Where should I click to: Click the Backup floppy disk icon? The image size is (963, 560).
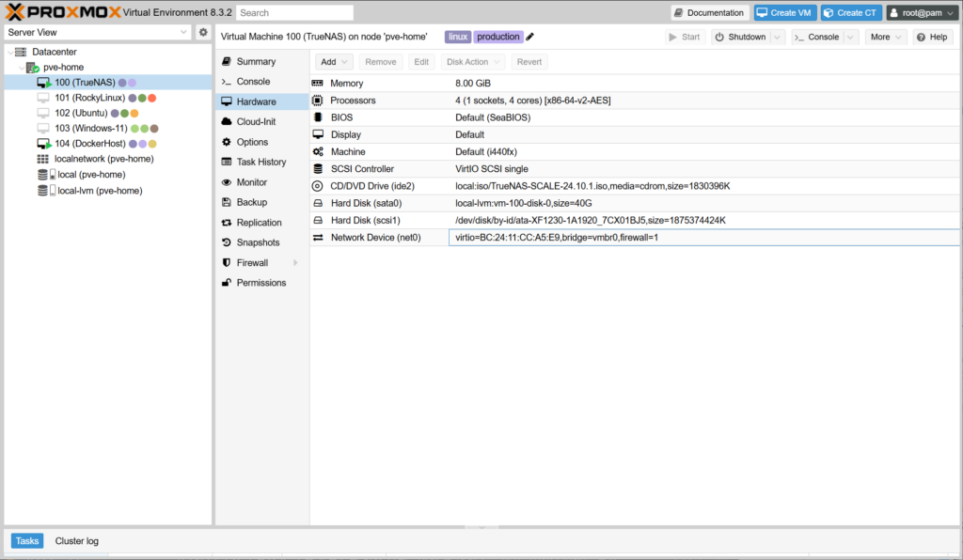[227, 202]
